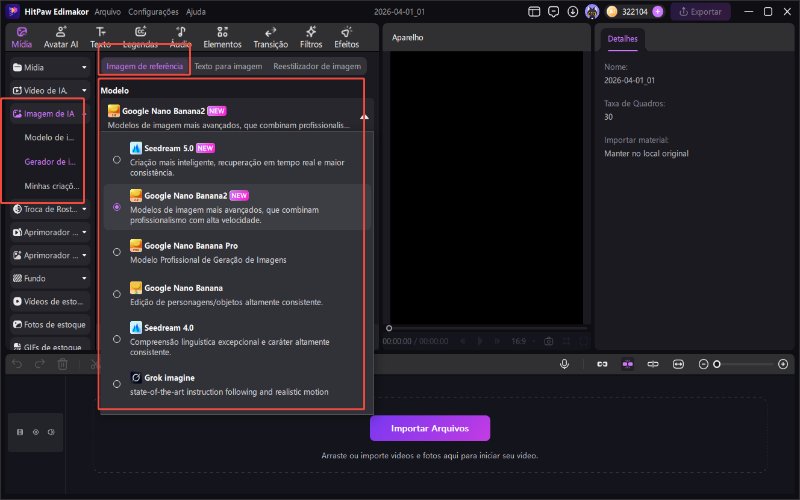The width and height of the screenshot is (800, 500).
Task: Collapse the Modelo dropdown arrow
Action: [364, 117]
